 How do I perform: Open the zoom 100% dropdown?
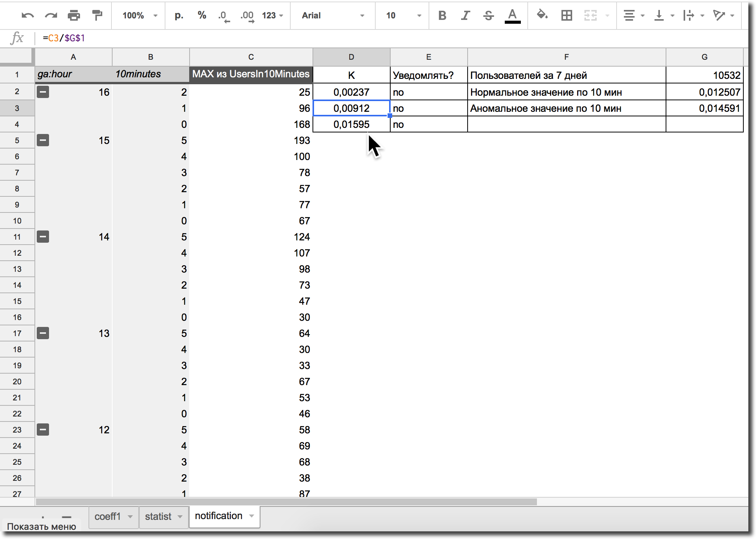tap(140, 16)
